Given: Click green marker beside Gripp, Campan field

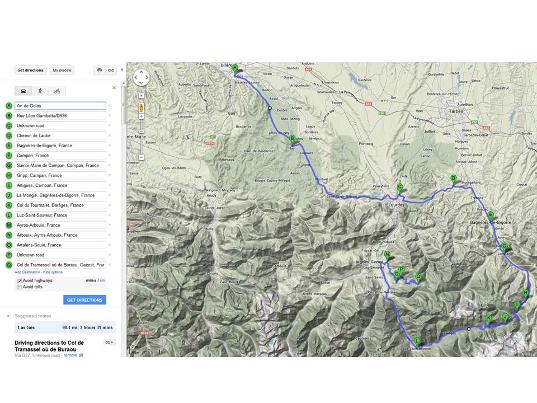Looking at the screenshot, I should pyautogui.click(x=9, y=175).
